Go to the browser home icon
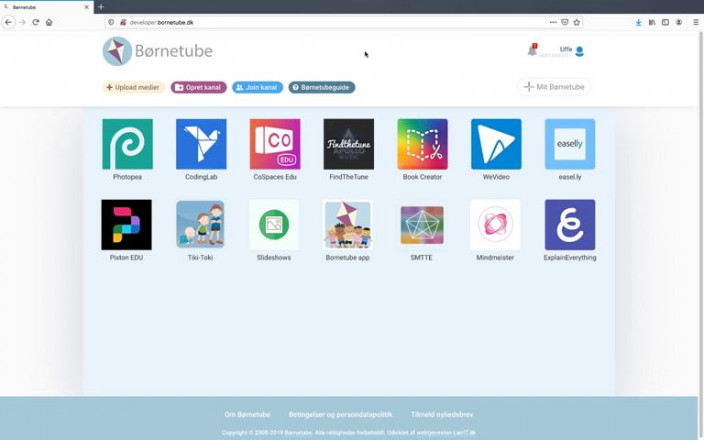Image resolution: width=704 pixels, height=440 pixels. click(x=49, y=22)
